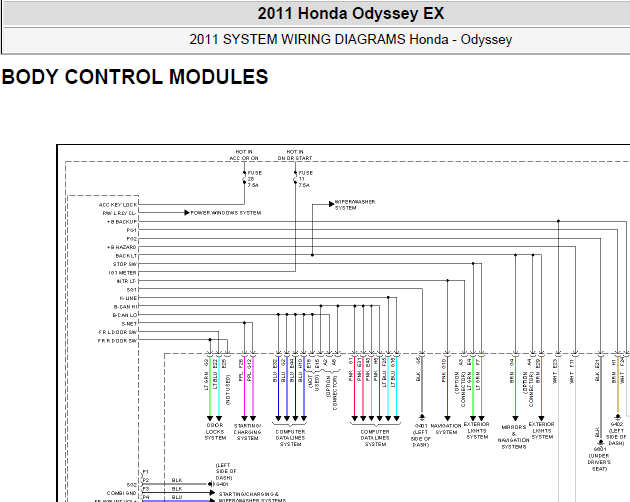The height and width of the screenshot is (502, 630).
Task: Click 'COMPUTER DATA LINES SYSTEM' under the pink wires
Action: [375, 438]
